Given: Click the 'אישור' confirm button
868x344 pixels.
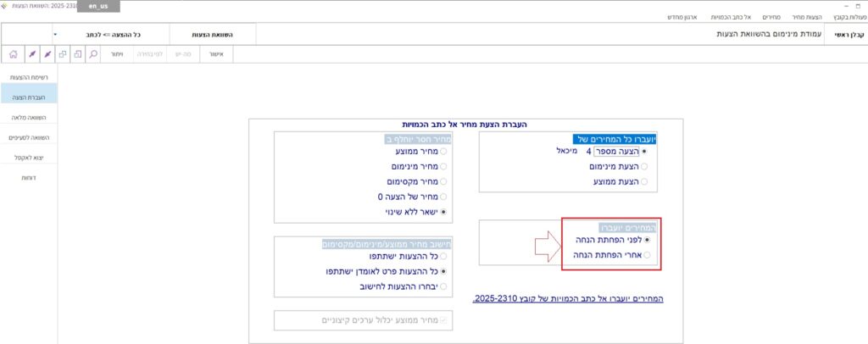Looking at the screenshot, I should pyautogui.click(x=216, y=53).
